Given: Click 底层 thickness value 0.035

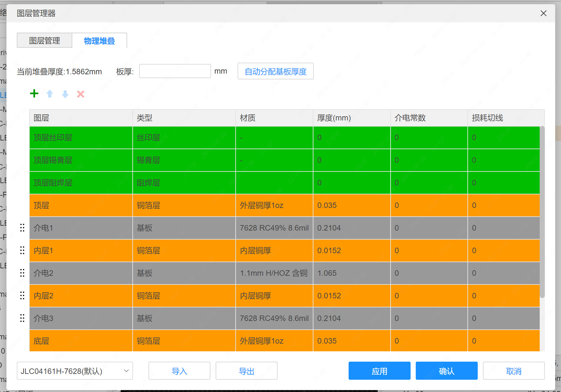Looking at the screenshot, I should 352,341.
